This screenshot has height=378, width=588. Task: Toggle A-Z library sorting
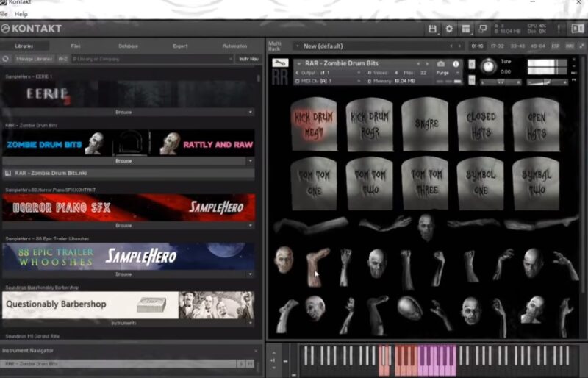tap(63, 58)
